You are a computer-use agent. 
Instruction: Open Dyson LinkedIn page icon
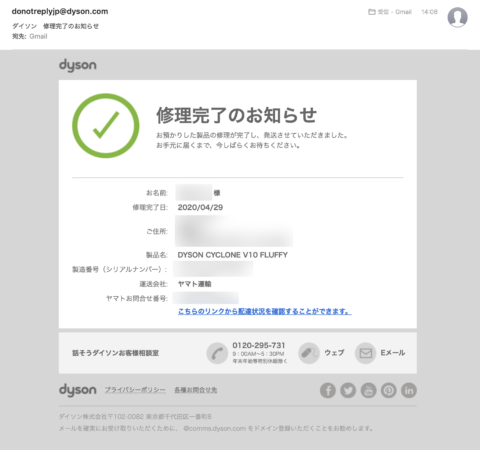coord(409,390)
